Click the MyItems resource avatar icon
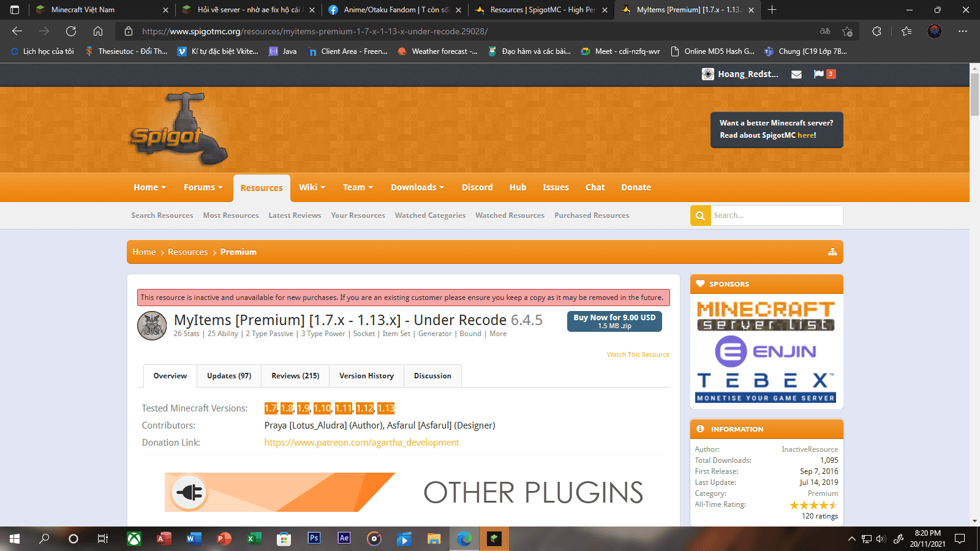Screen dimensions: 980x551 [x=152, y=326]
